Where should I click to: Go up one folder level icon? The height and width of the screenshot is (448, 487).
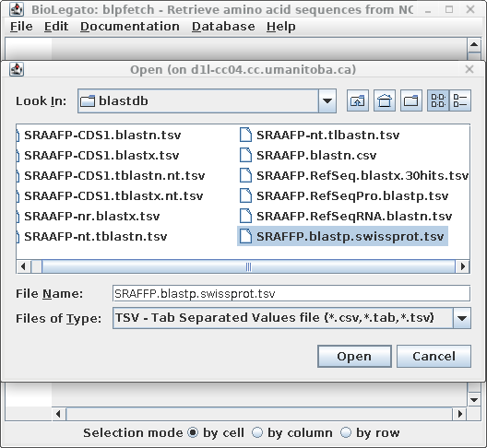(358, 100)
